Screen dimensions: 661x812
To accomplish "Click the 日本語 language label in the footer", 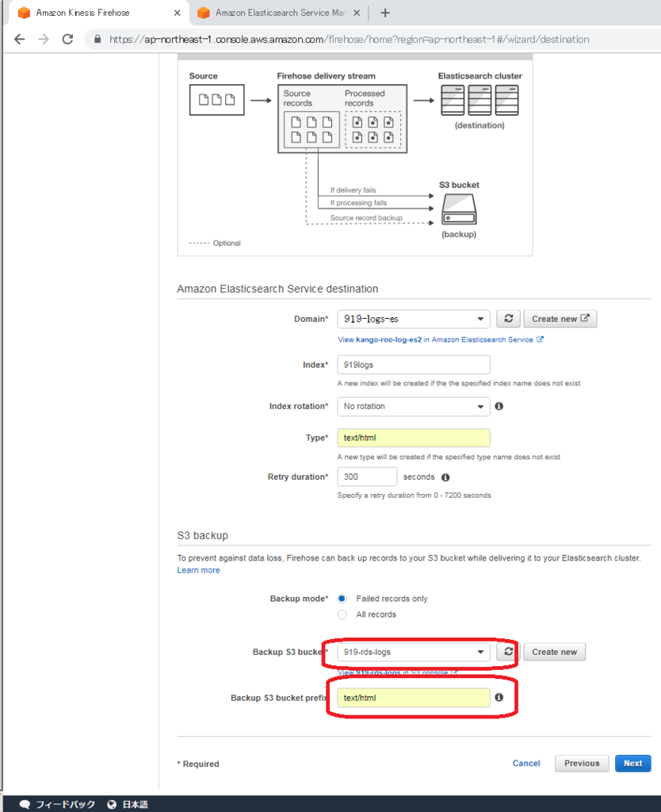I will click(135, 804).
